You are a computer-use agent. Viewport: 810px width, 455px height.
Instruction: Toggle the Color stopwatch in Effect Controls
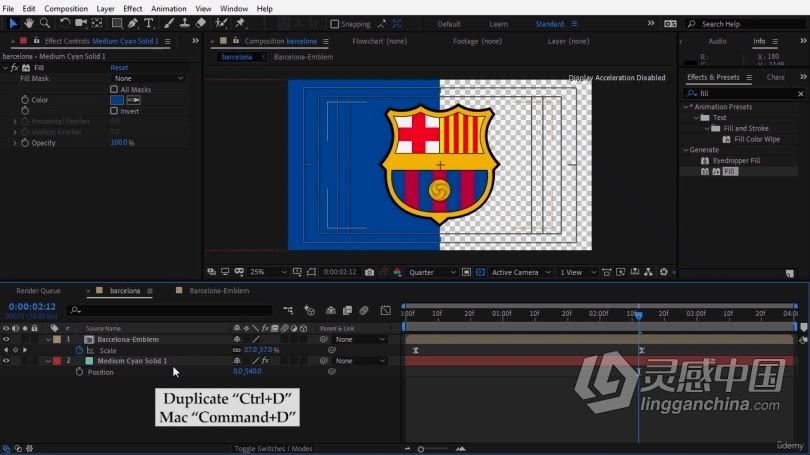coord(25,100)
